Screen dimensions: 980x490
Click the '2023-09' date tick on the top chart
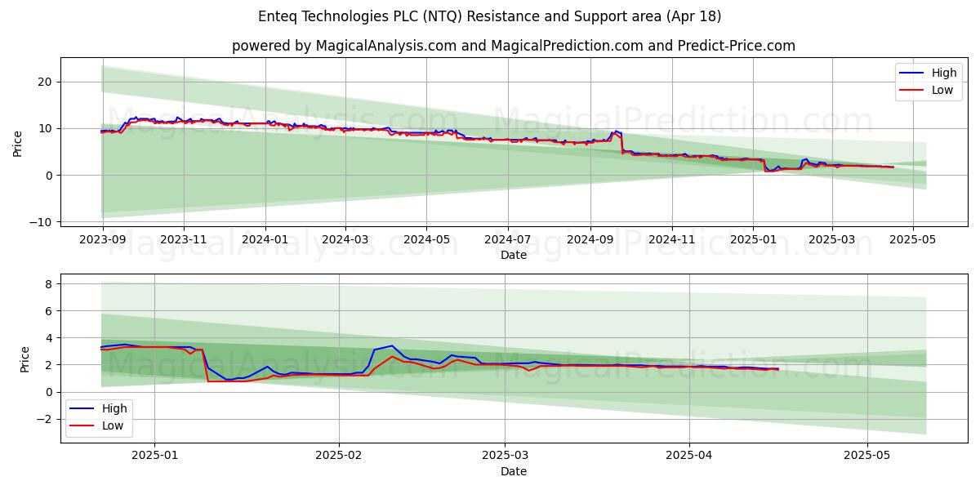pyautogui.click(x=102, y=241)
